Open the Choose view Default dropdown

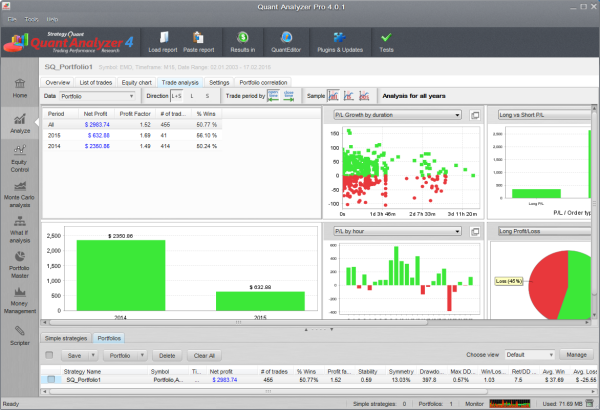[530, 355]
